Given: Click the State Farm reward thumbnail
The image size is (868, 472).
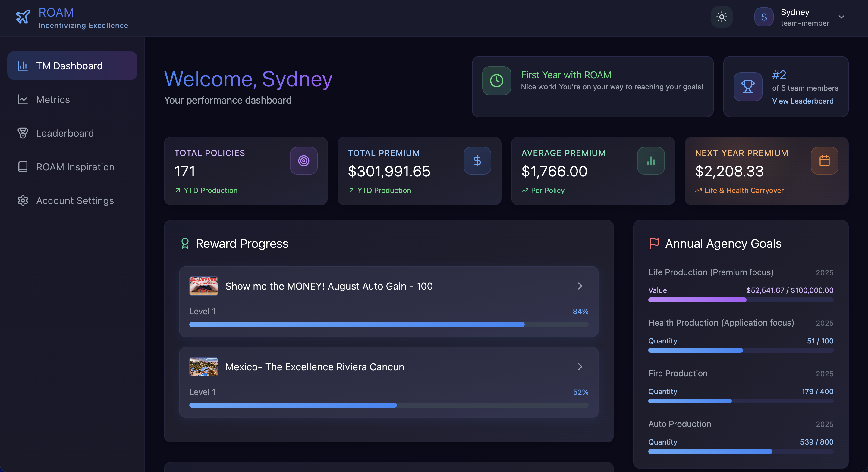Looking at the screenshot, I should pyautogui.click(x=203, y=286).
